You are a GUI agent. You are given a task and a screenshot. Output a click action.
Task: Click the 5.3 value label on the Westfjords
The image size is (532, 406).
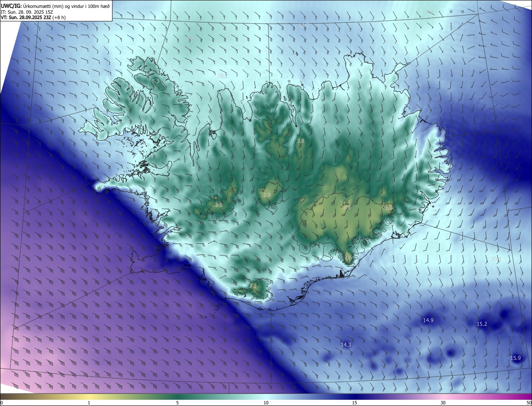coord(155,81)
